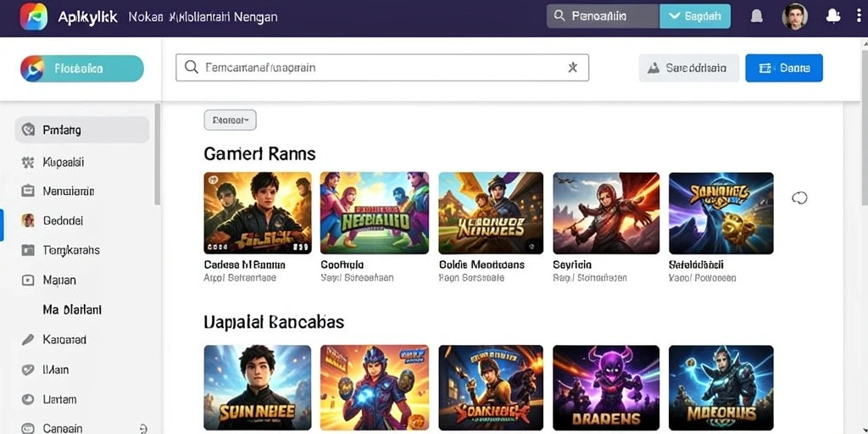Click the Seyricia title text
868x434 pixels.
click(572, 265)
